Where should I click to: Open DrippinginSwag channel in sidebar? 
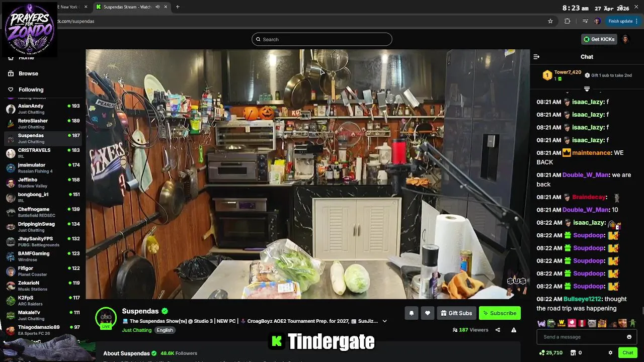(x=42, y=227)
